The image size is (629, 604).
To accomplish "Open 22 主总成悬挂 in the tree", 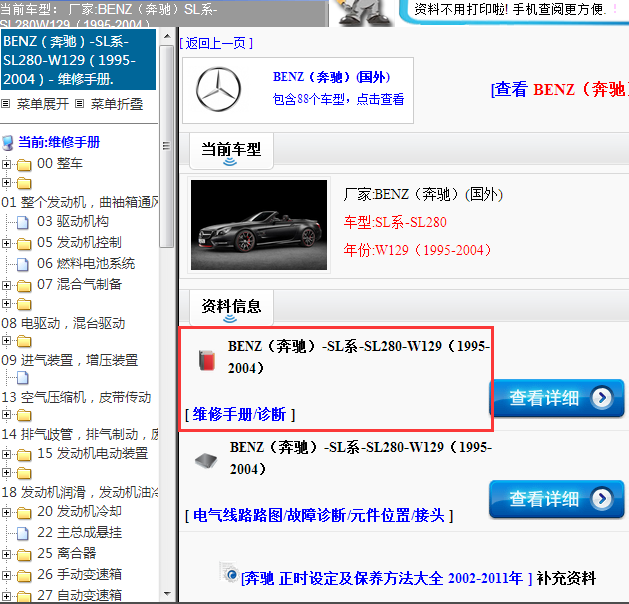I will 79,533.
